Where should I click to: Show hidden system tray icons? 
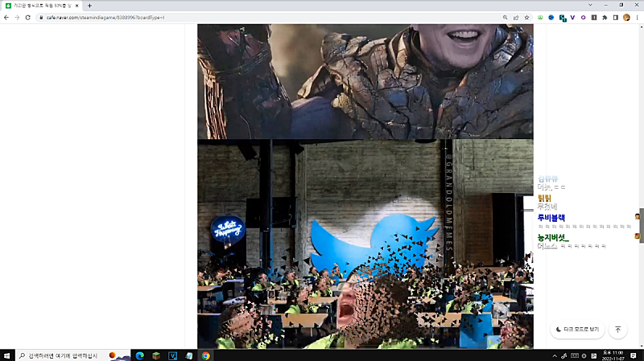click(555, 355)
